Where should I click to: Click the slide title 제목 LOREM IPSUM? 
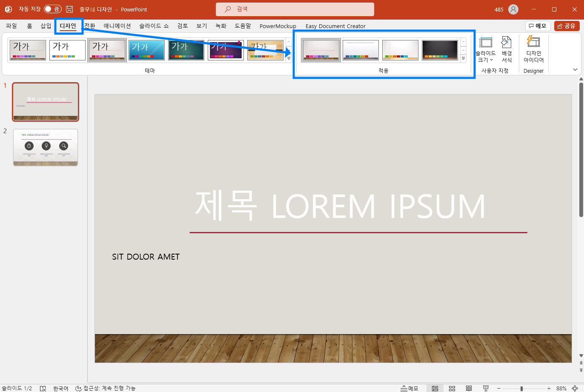tap(340, 206)
